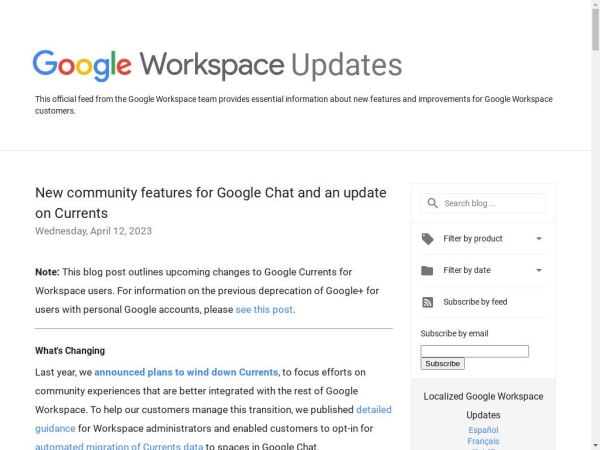Viewport: 600px width, 450px height.
Task: Click the search magnifier icon
Action: point(432,203)
